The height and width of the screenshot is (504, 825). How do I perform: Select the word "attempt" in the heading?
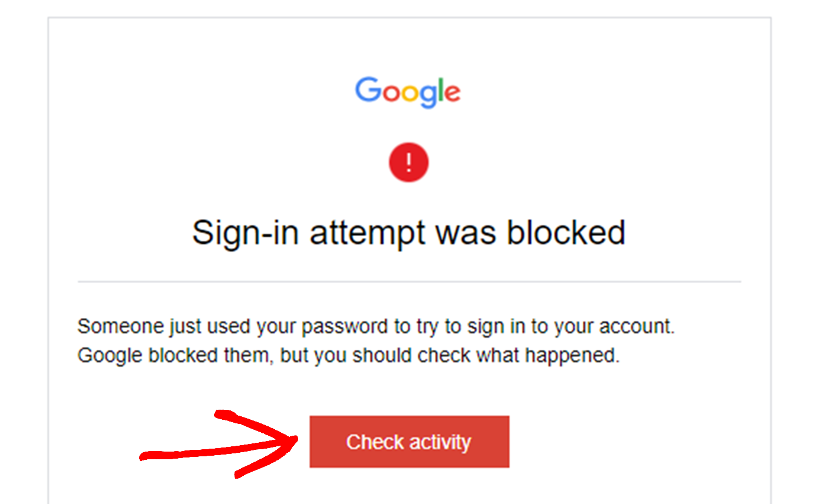click(x=368, y=232)
